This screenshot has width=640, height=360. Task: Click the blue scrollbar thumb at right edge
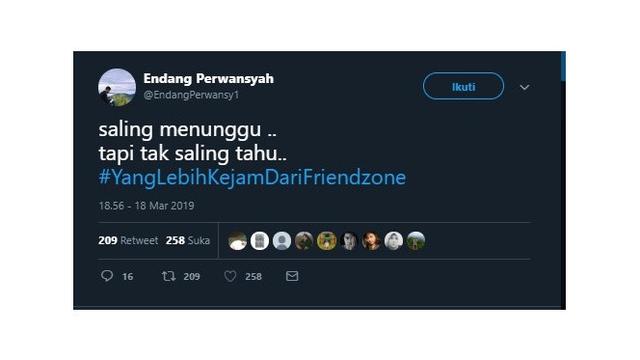[x=563, y=66]
